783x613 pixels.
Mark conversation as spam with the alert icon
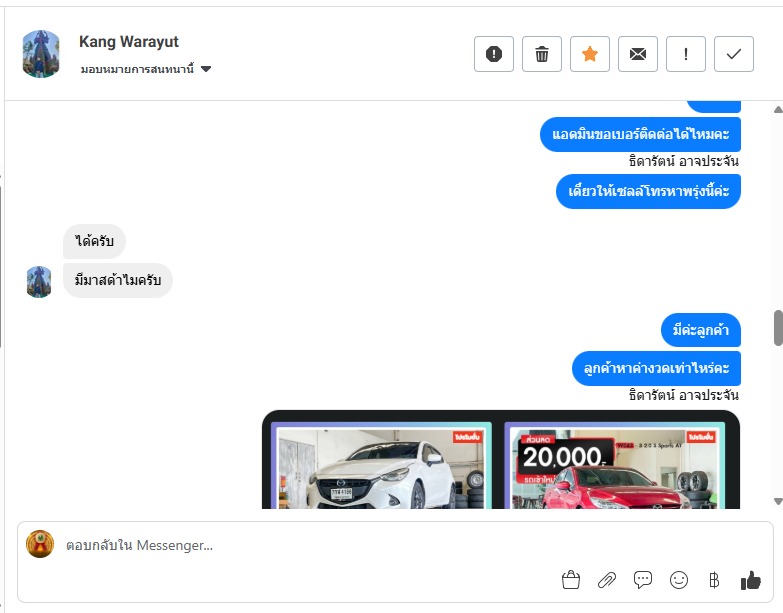point(493,54)
